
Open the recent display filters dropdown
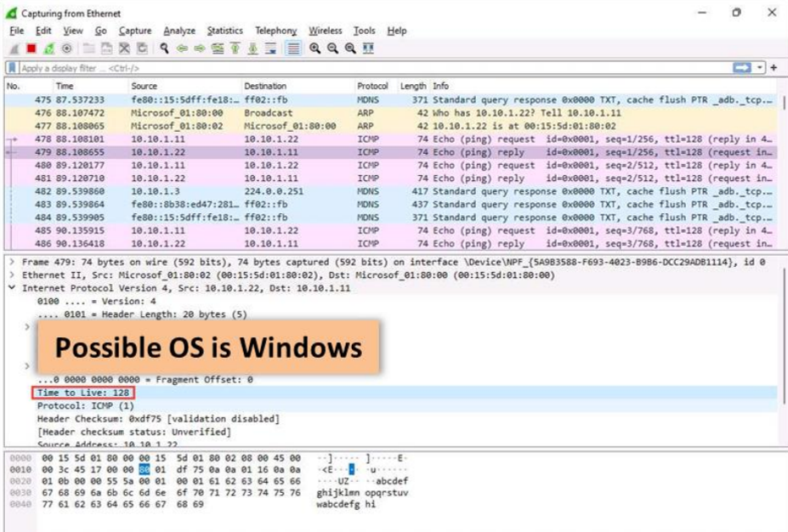pos(759,67)
